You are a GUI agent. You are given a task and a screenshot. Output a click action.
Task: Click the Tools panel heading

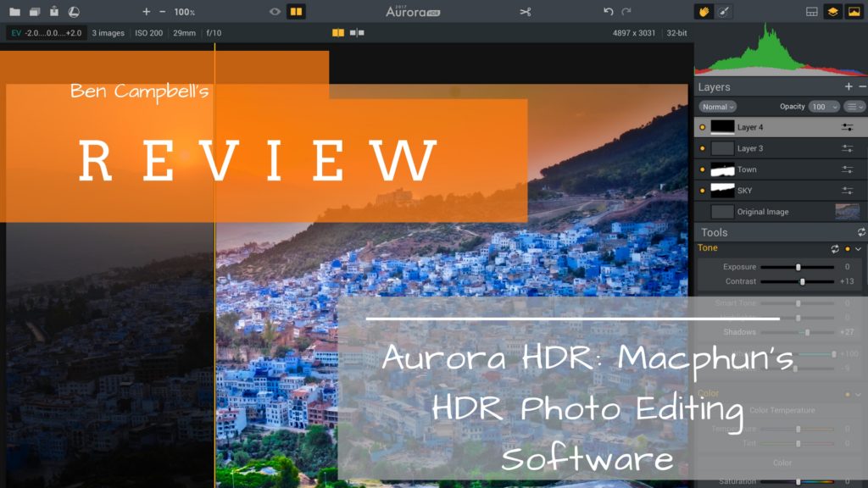click(714, 232)
